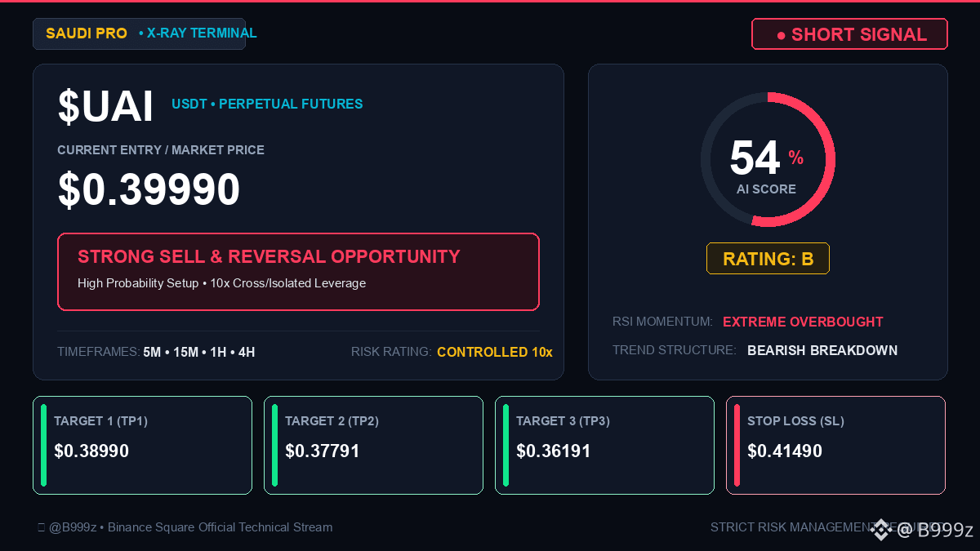The image size is (980, 551).
Task: Click the SAUDI PRO label
Action: 87,33
